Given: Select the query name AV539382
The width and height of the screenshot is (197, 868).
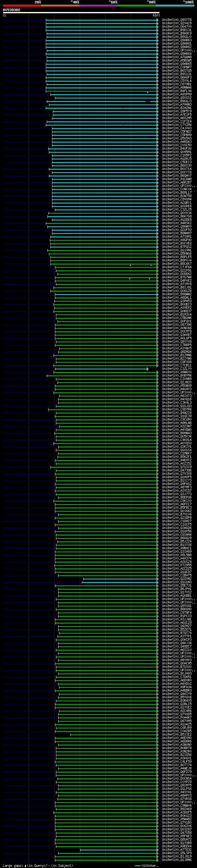Looking at the screenshot, I should [11, 10].
